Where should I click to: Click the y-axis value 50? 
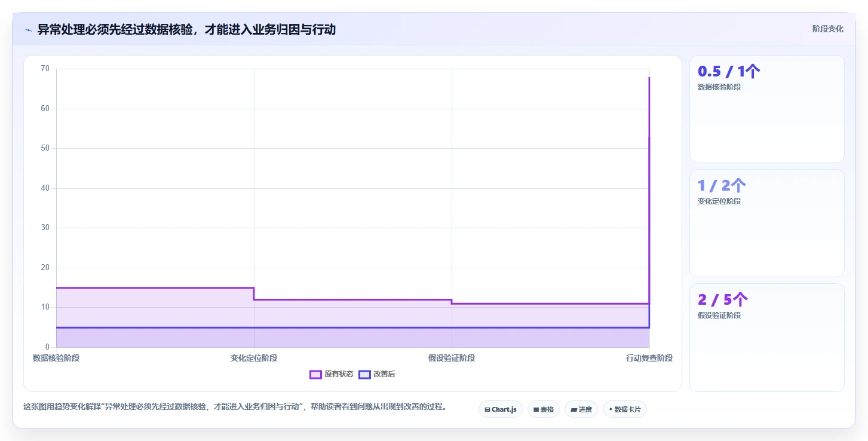45,148
